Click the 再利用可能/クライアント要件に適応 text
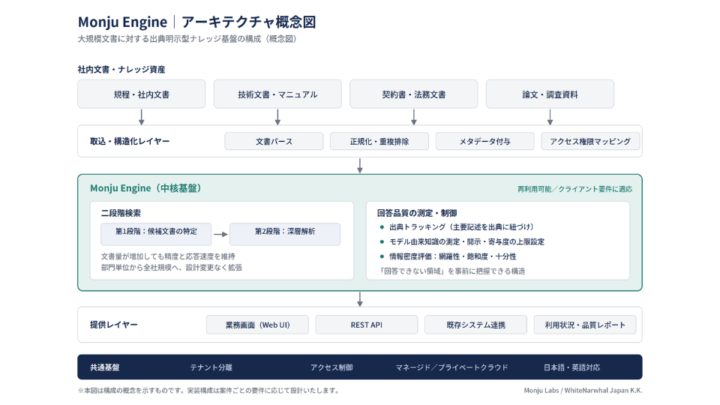720x405 pixels. (575, 189)
